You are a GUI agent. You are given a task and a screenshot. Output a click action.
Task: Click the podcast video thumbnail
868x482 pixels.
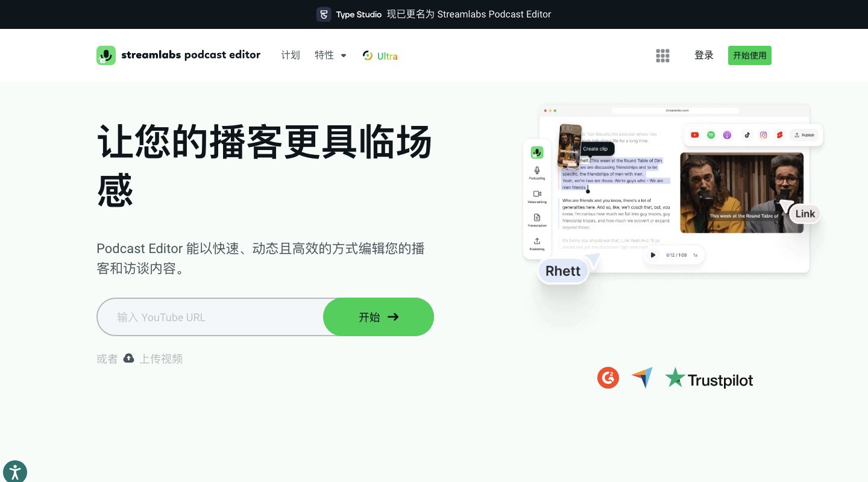coord(741,193)
